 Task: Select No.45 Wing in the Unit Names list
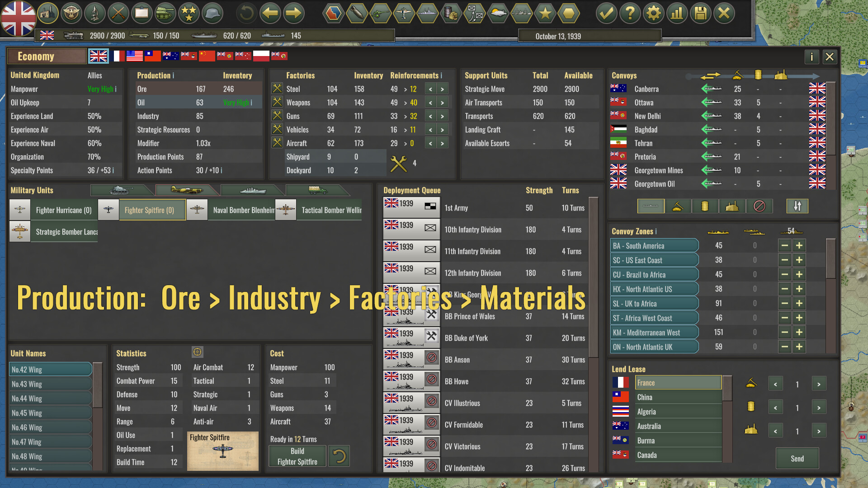pos(50,413)
